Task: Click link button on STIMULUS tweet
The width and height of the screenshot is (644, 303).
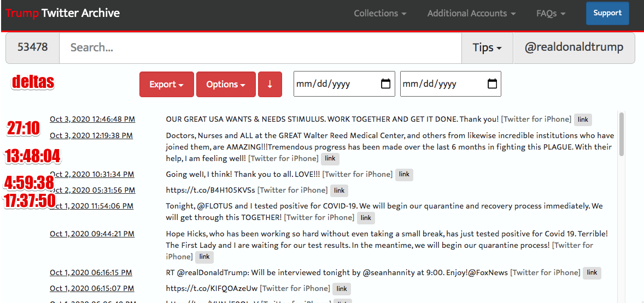Action: (x=583, y=120)
